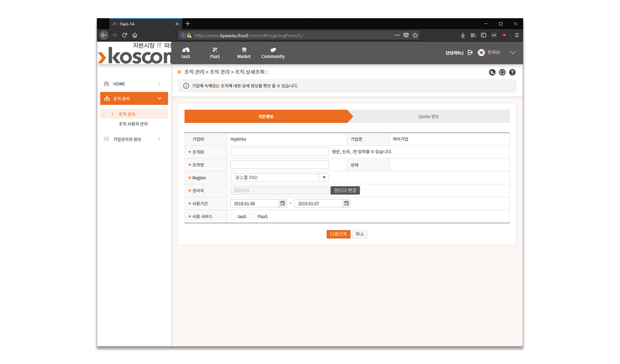The height and width of the screenshot is (364, 620).
Task: Click the disabled 관리자 field 담당자9
Action: click(280, 191)
